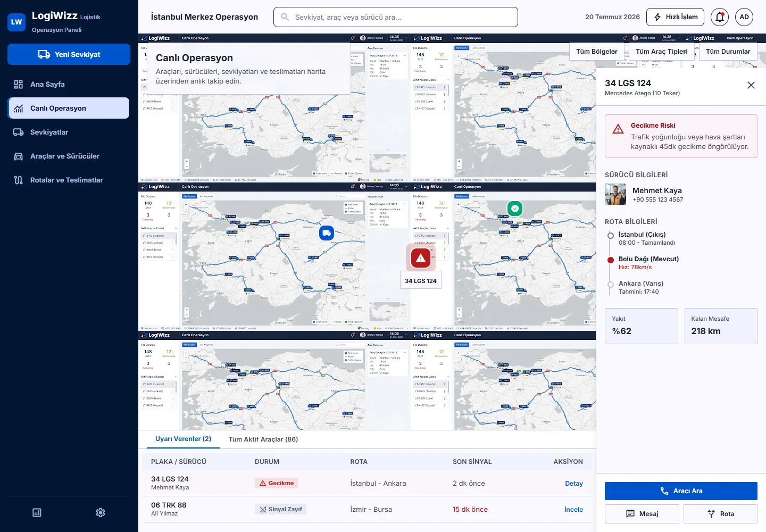766x532 pixels.
Task: Click the LW LogiWizz logo
Action: tap(16, 22)
